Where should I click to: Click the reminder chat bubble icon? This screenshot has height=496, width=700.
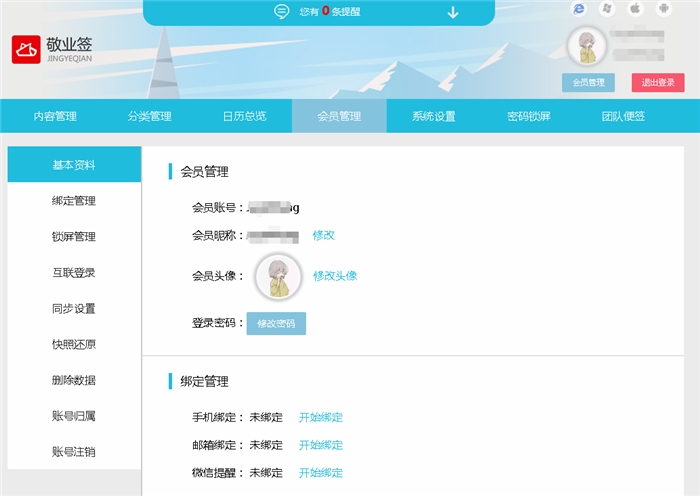coord(282,12)
